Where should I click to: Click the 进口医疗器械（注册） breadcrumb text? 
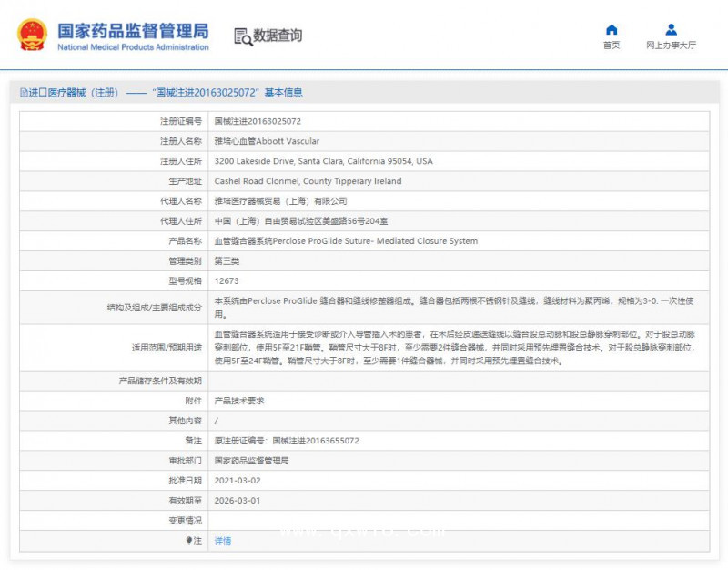pyautogui.click(x=70, y=92)
